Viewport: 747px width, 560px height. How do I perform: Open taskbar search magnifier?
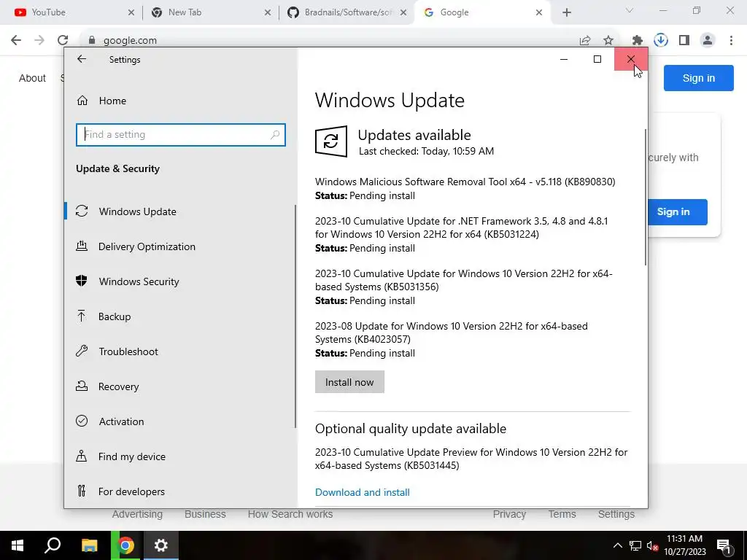pos(53,545)
